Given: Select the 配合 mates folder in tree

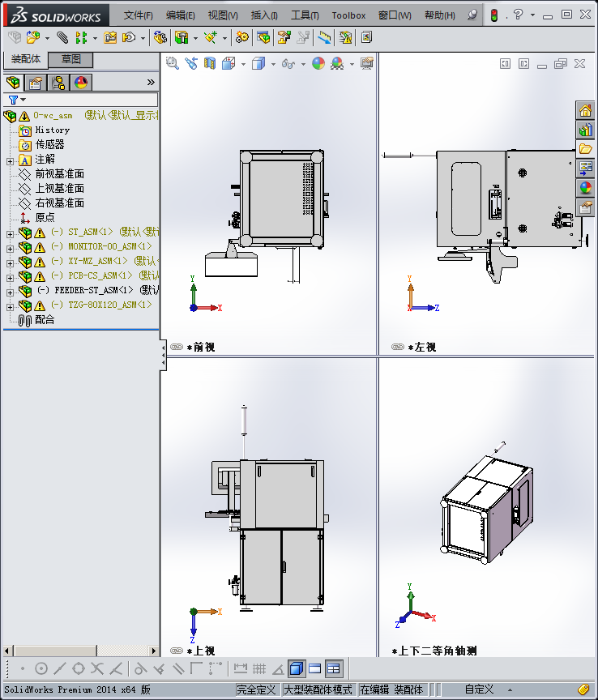Looking at the screenshot, I should tap(36, 320).
